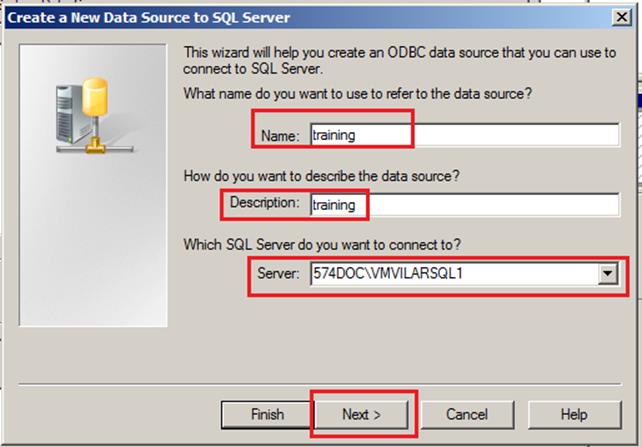Click the dialog title bar text
The width and height of the screenshot is (642, 447).
click(x=149, y=18)
